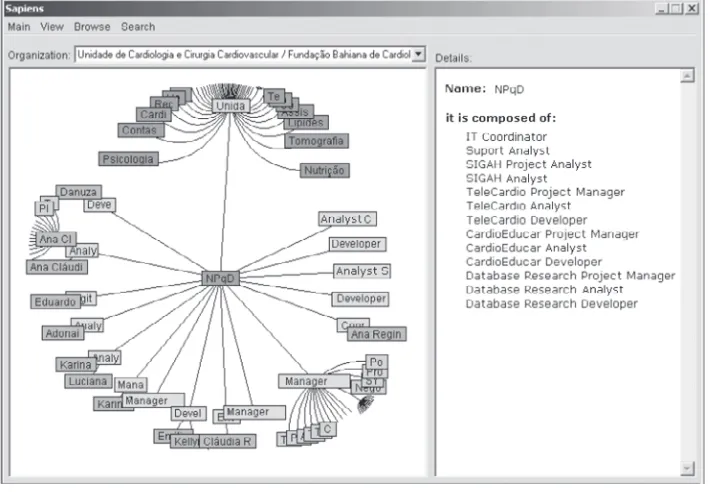The width and height of the screenshot is (710, 492).
Task: Click the Developer node below Analyst S
Action: click(x=361, y=299)
